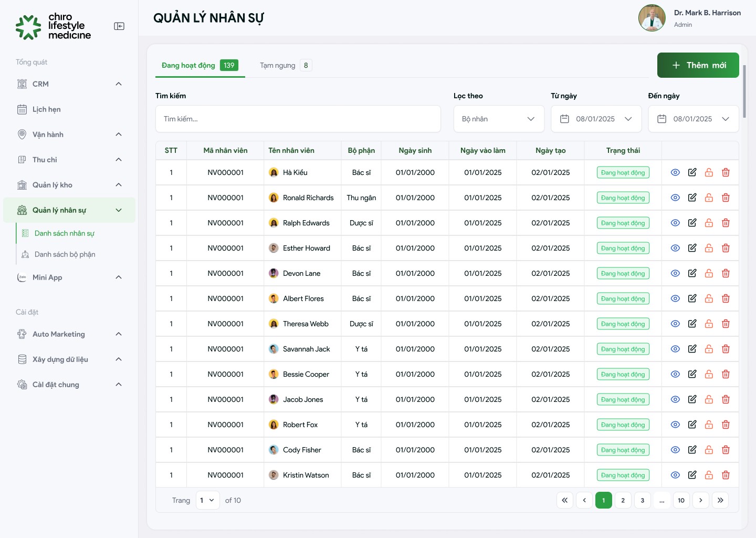The width and height of the screenshot is (756, 538).
Task: Open Dr. Mark B. Harrison profile picture
Action: pyautogui.click(x=652, y=18)
